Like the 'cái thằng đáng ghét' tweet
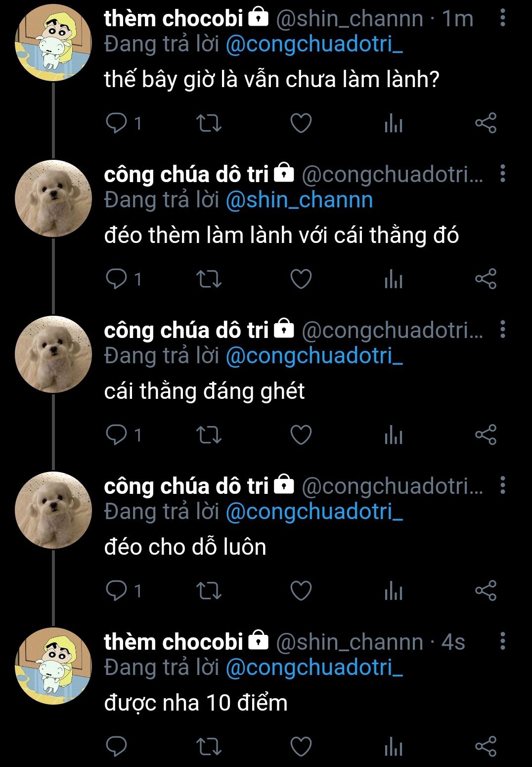 pyautogui.click(x=301, y=435)
